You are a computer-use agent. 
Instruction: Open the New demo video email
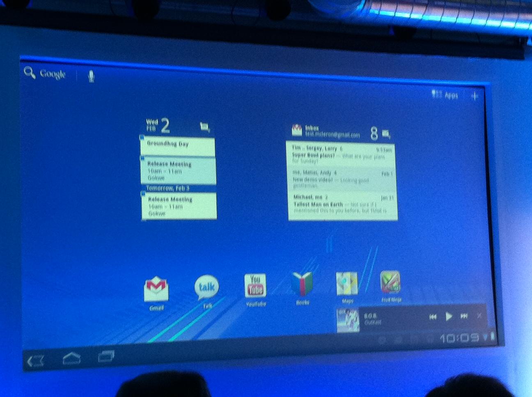click(x=342, y=179)
